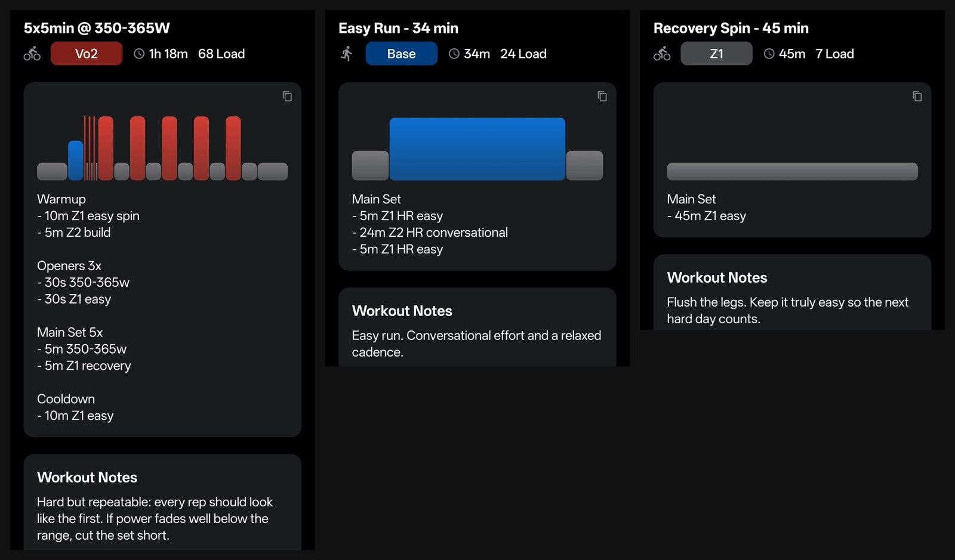The height and width of the screenshot is (560, 955).
Task: Click the last gray cooldown bar in 5x5min chart
Action: click(x=273, y=171)
